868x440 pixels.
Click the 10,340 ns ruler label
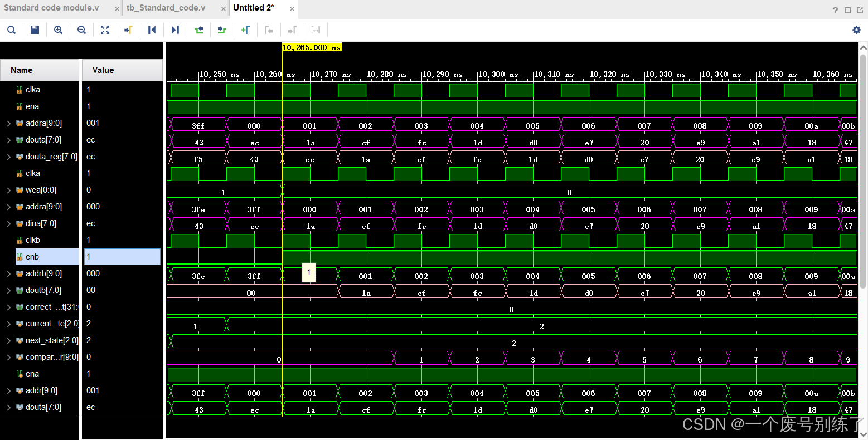tap(721, 74)
